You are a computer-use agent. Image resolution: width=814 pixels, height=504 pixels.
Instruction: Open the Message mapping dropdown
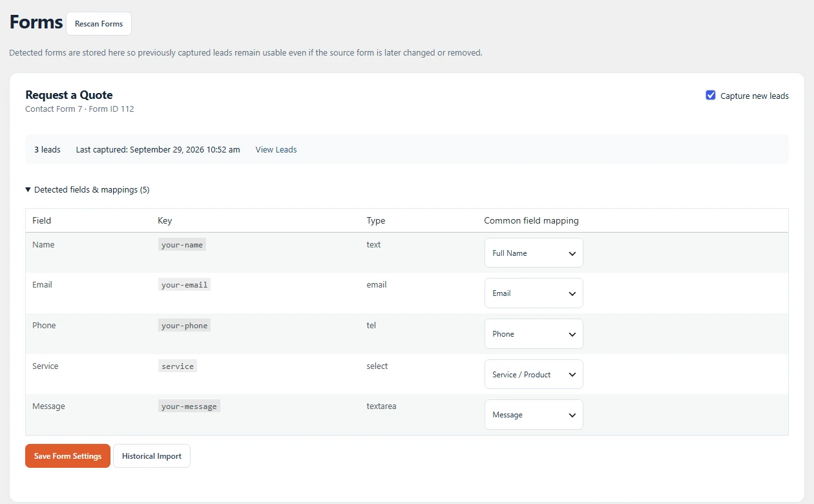pyautogui.click(x=534, y=415)
